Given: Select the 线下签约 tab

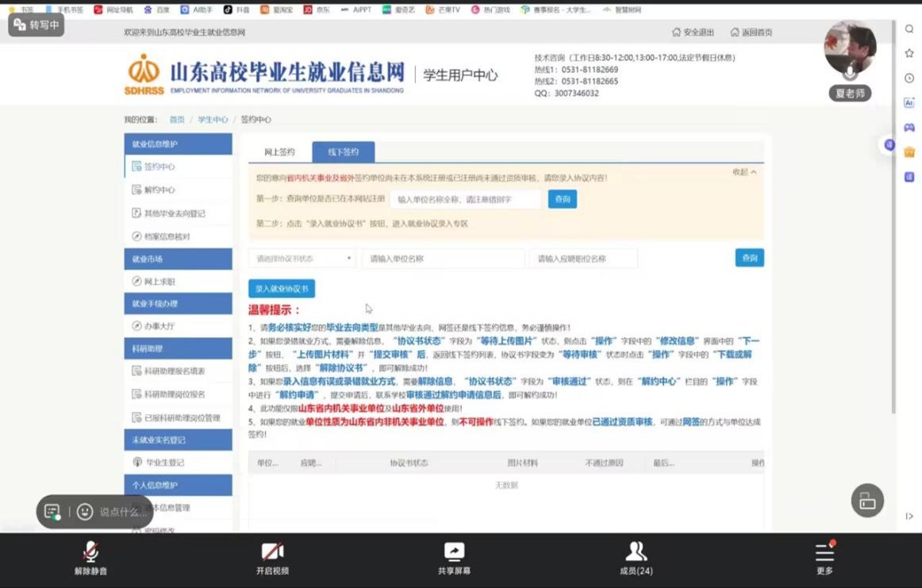Looking at the screenshot, I should 343,152.
